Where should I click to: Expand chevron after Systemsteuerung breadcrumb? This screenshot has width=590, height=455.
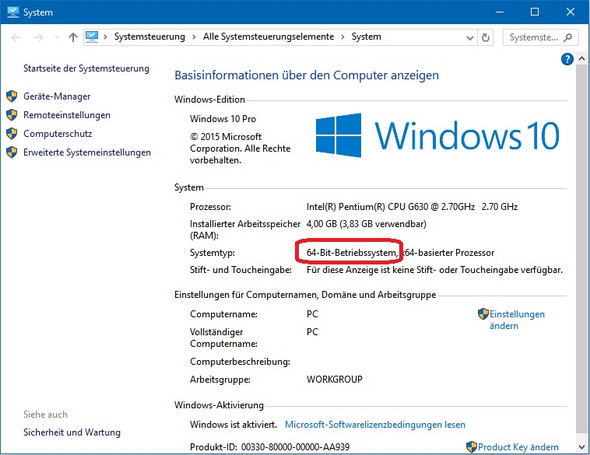click(x=194, y=37)
